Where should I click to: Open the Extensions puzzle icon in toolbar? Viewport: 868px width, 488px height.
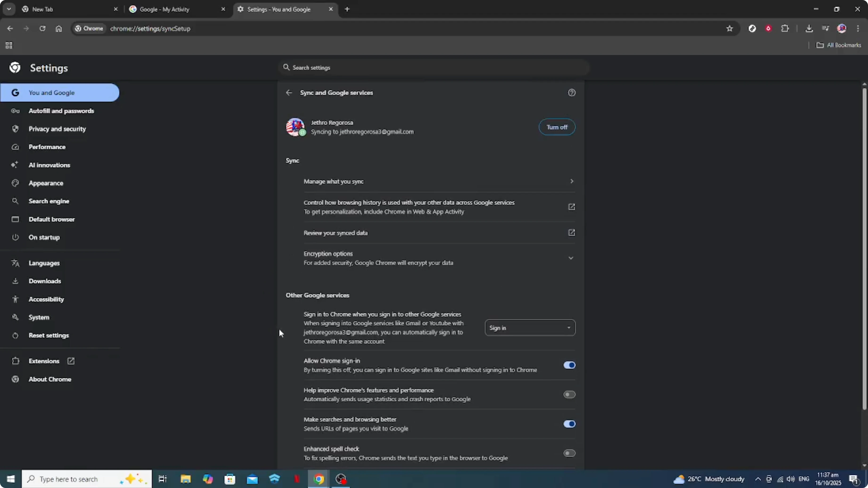(x=785, y=29)
